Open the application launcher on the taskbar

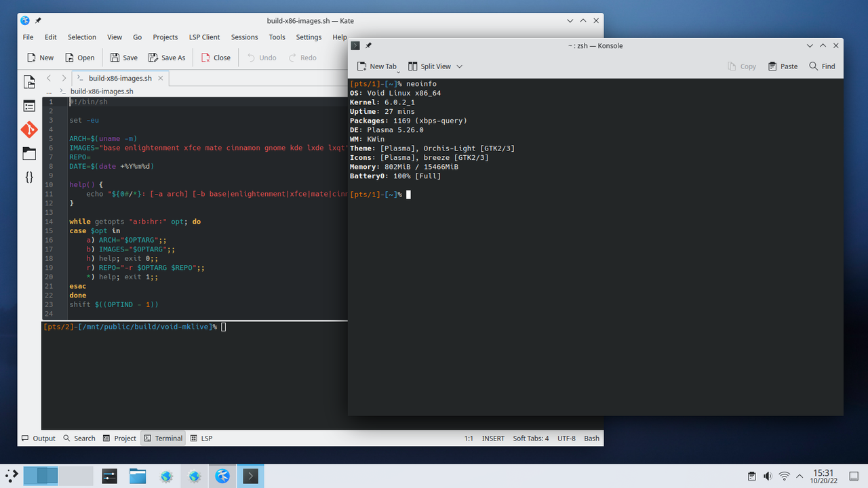[12, 476]
